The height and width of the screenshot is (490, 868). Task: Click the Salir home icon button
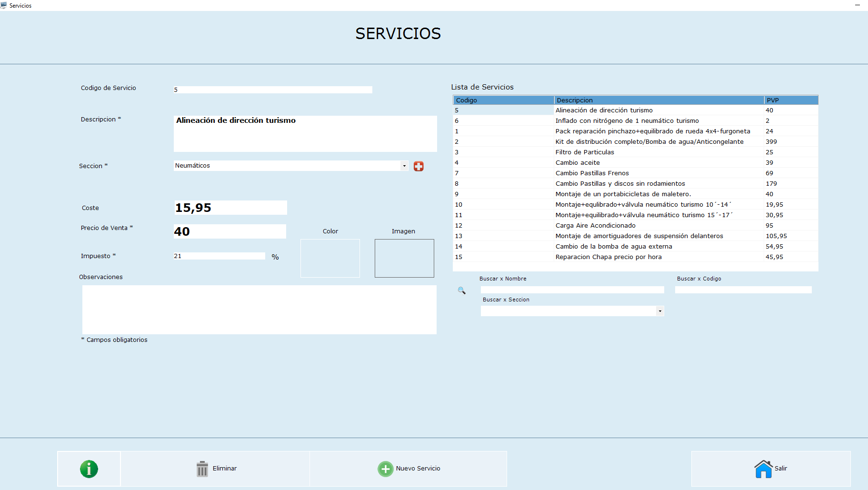[770, 469]
